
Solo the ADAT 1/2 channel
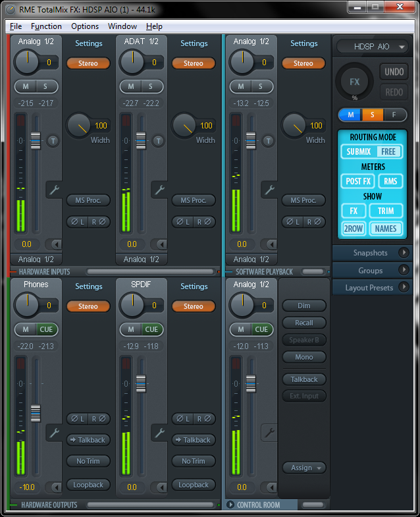(x=151, y=87)
